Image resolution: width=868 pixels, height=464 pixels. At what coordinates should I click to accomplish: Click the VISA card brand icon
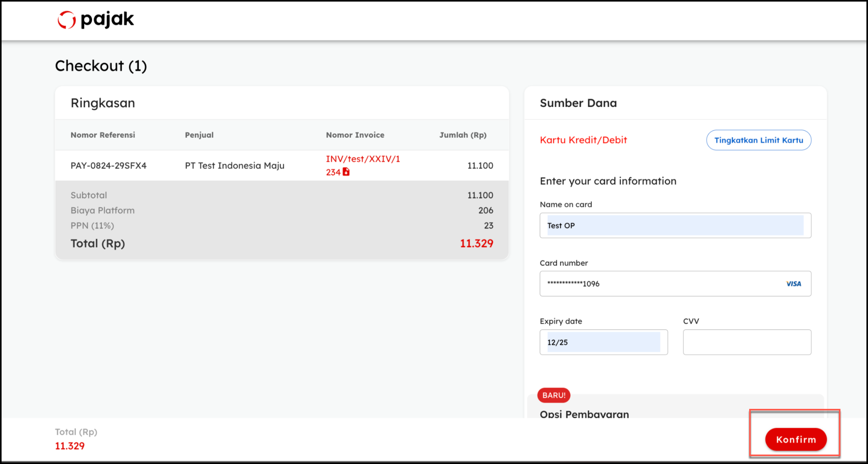(793, 284)
